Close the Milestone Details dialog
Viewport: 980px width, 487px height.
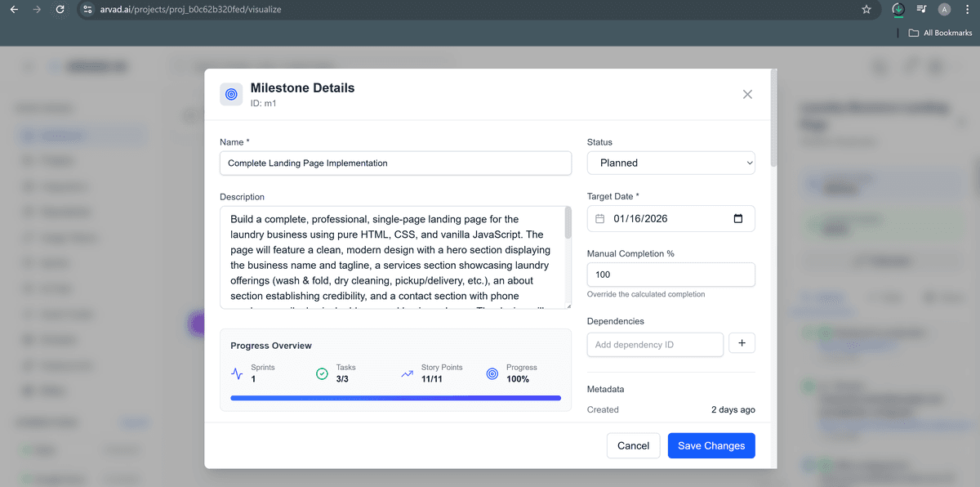point(747,94)
